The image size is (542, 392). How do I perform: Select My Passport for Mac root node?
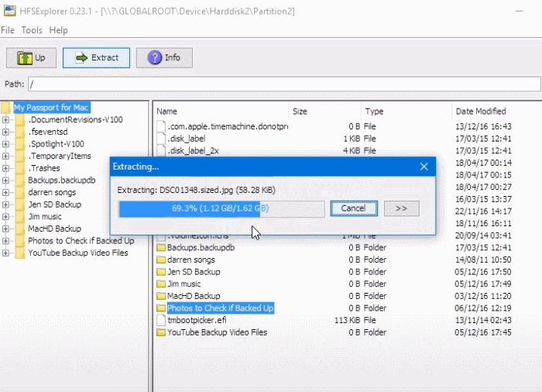click(52, 108)
